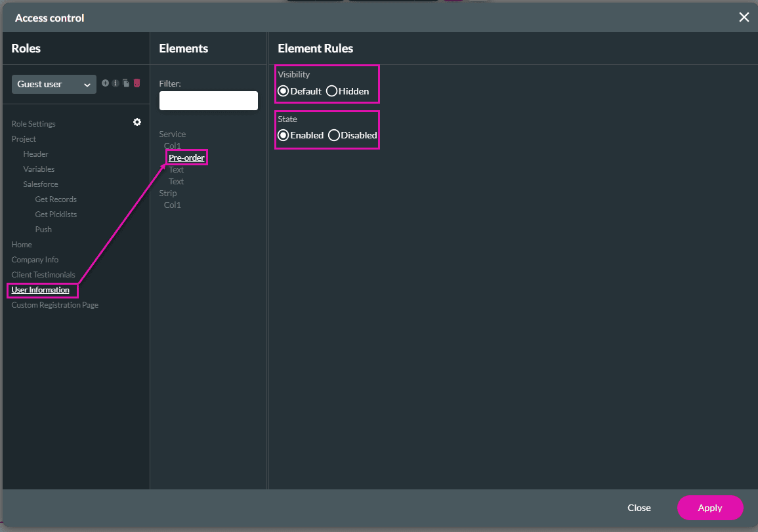
Task: Choose the Enabled state option
Action: pyautogui.click(x=284, y=135)
